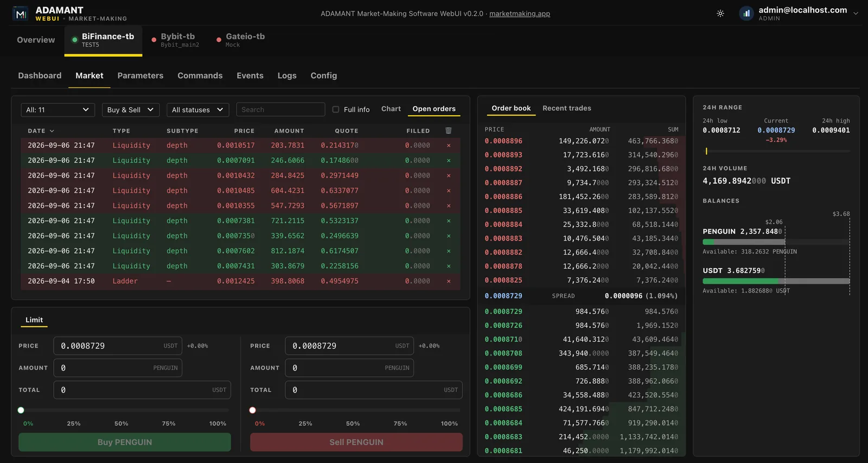Open the Events tab
This screenshot has height=463, width=868.
250,75
